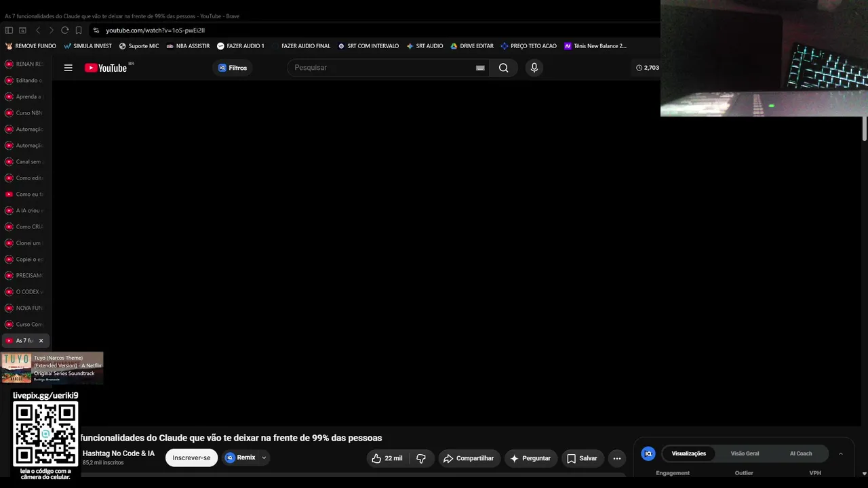
Task: Reload the YouTube page
Action: coord(64,30)
